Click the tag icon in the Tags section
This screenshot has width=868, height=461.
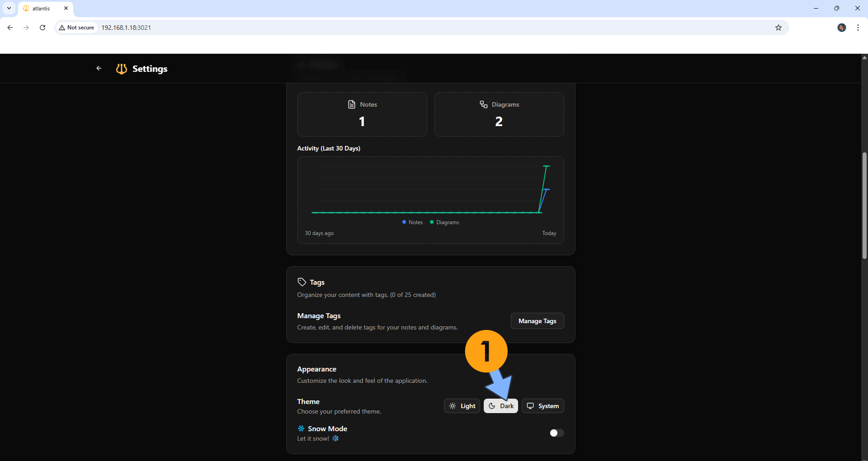point(301,282)
